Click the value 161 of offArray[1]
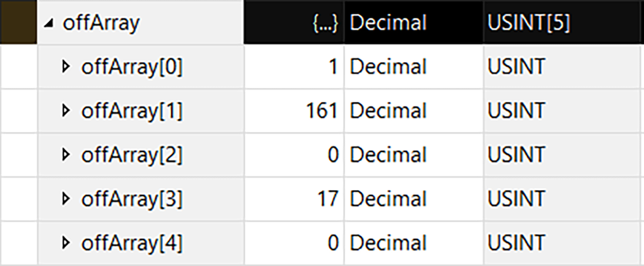This screenshot has width=644, height=266. (x=321, y=111)
